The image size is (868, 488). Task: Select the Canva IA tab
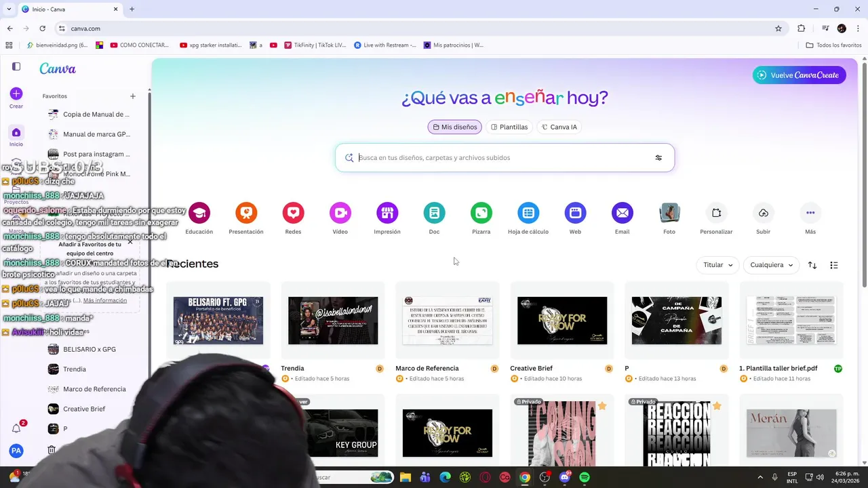coord(559,127)
